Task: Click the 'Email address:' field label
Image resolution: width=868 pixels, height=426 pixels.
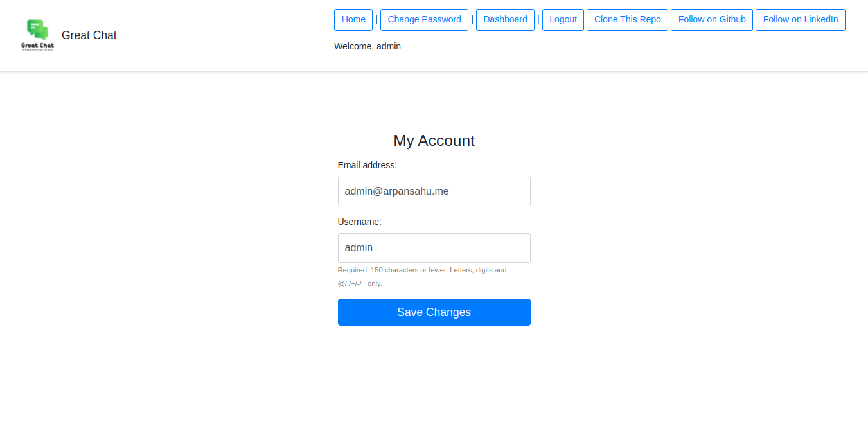Action: pos(368,165)
